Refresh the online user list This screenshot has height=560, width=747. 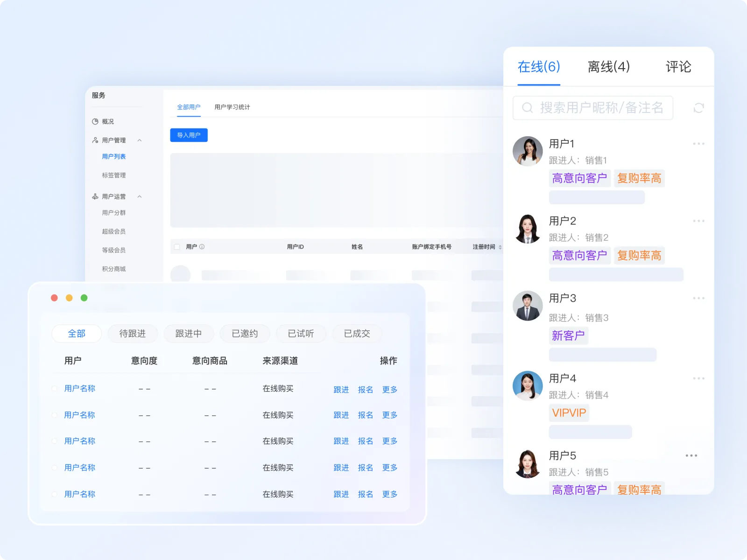pos(698,108)
